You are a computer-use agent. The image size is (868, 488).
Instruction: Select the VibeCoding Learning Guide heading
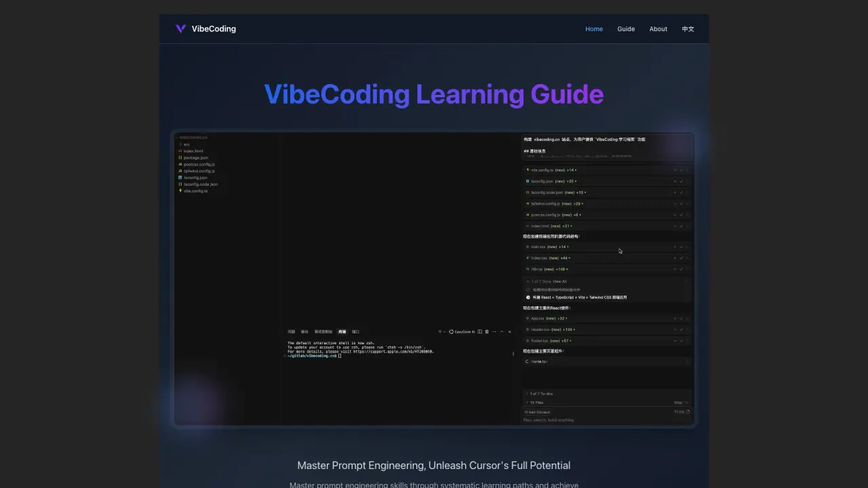434,94
